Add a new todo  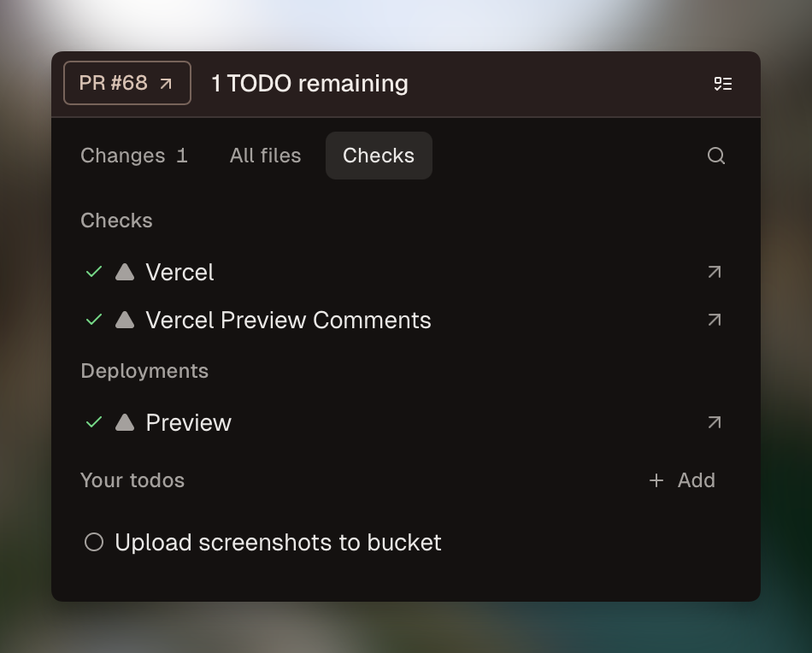point(682,480)
